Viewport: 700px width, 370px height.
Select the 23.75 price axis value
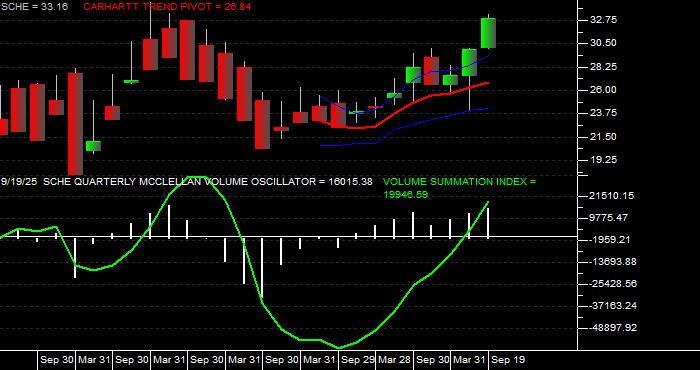603,113
